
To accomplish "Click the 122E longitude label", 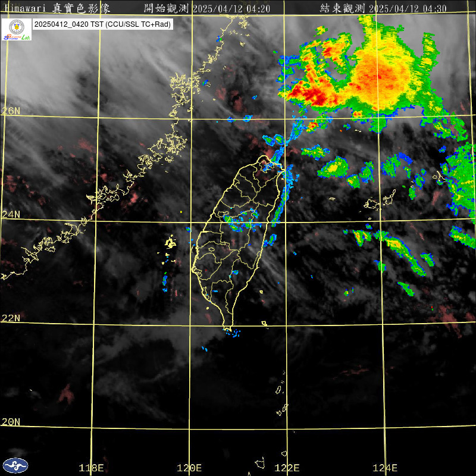I will [x=287, y=468].
